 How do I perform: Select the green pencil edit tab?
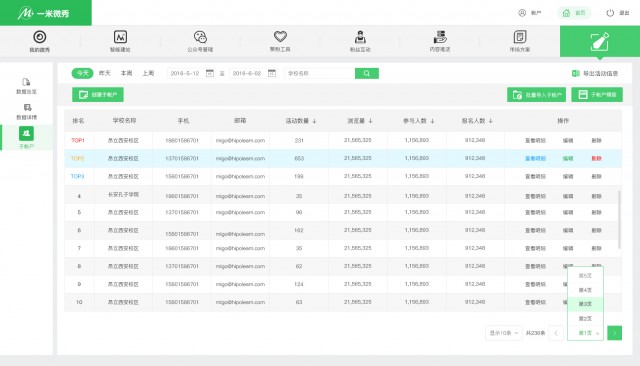(600, 41)
